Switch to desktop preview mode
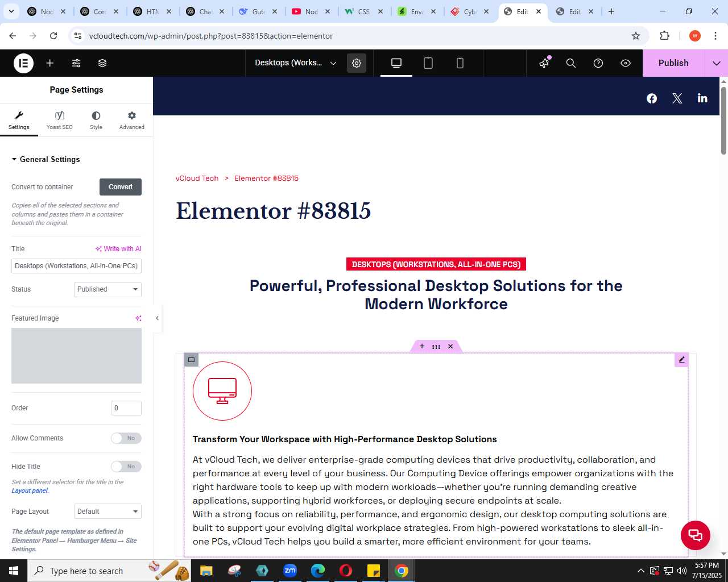The image size is (728, 582). coord(396,63)
